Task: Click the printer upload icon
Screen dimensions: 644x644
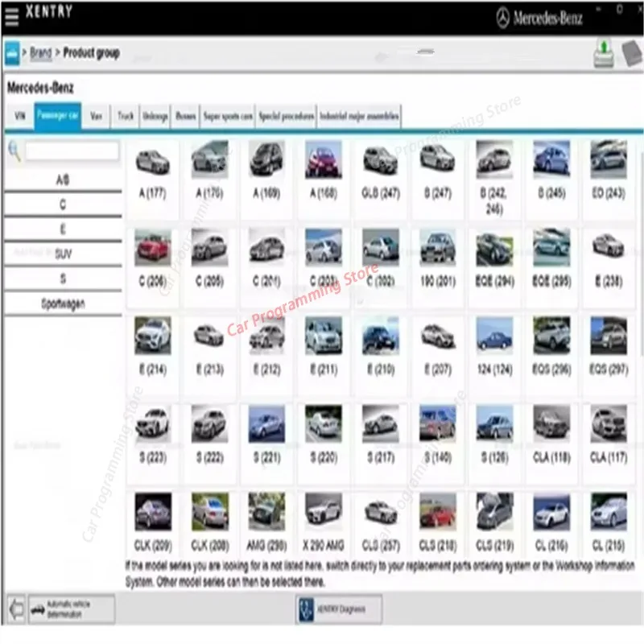Action: [x=604, y=53]
